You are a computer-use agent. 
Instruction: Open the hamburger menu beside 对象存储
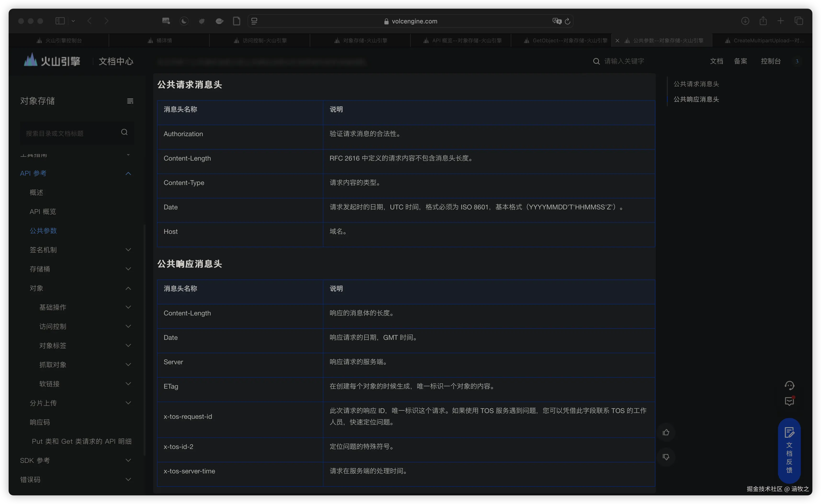pos(130,101)
